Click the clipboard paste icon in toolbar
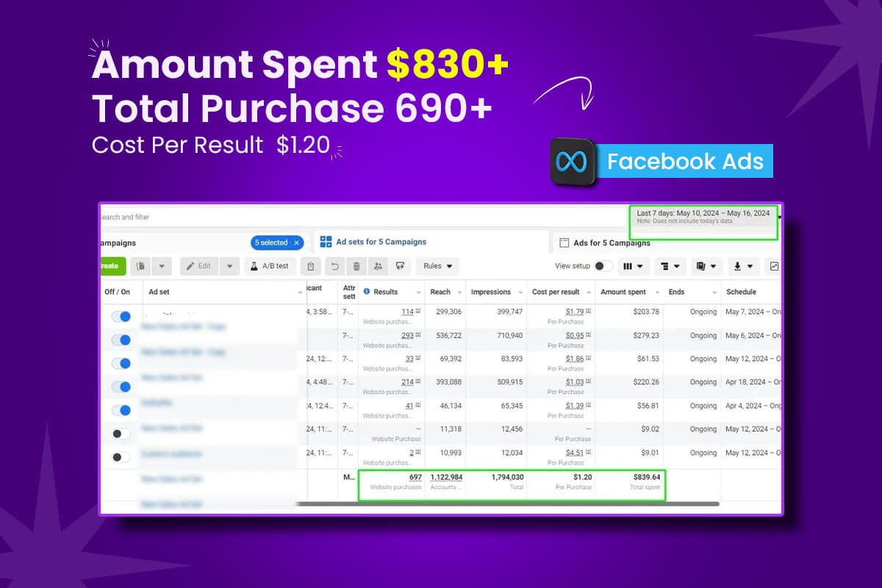The height and width of the screenshot is (588, 882). click(x=311, y=266)
